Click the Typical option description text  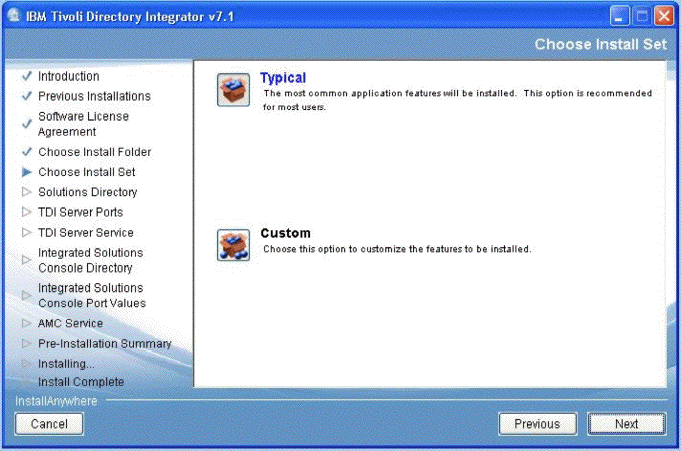(x=457, y=100)
